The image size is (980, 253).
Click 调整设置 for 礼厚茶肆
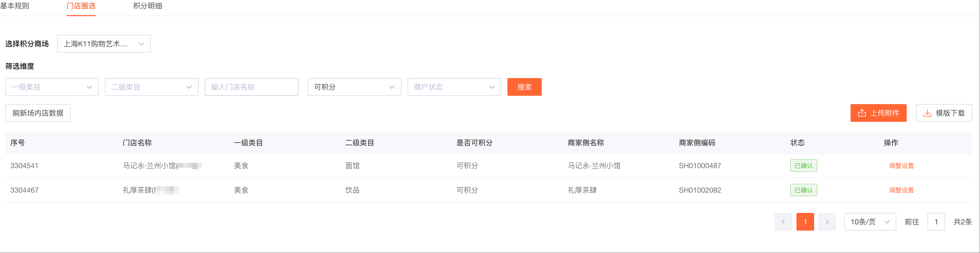coord(901,190)
